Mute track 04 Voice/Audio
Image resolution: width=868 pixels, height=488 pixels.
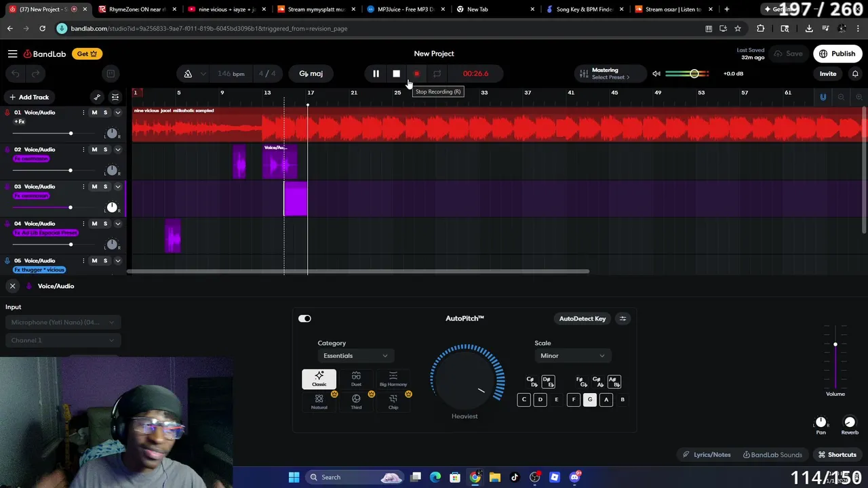[x=94, y=224]
